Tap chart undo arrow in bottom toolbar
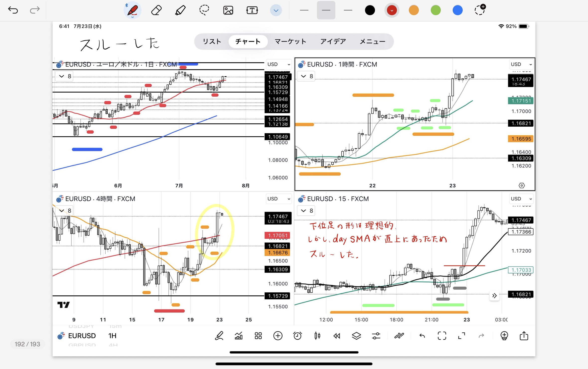 pyautogui.click(x=422, y=336)
